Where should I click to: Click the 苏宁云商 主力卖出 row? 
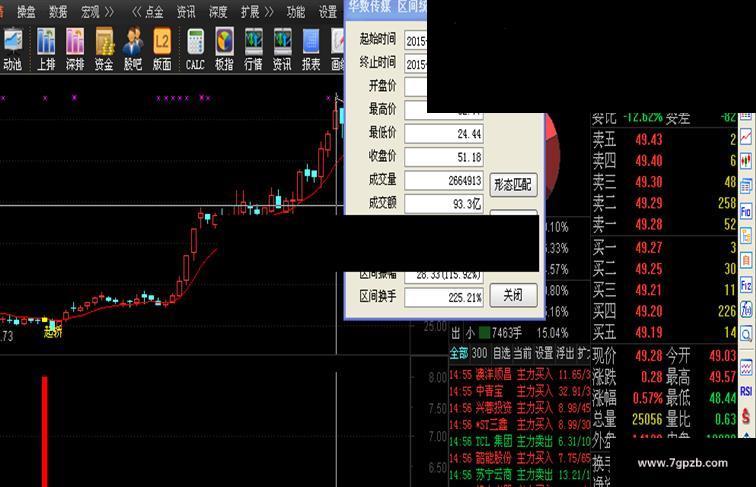coord(520,475)
